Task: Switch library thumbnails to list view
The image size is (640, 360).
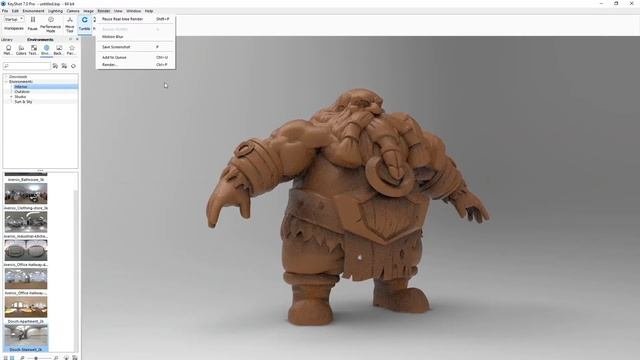Action: pyautogui.click(x=6, y=358)
